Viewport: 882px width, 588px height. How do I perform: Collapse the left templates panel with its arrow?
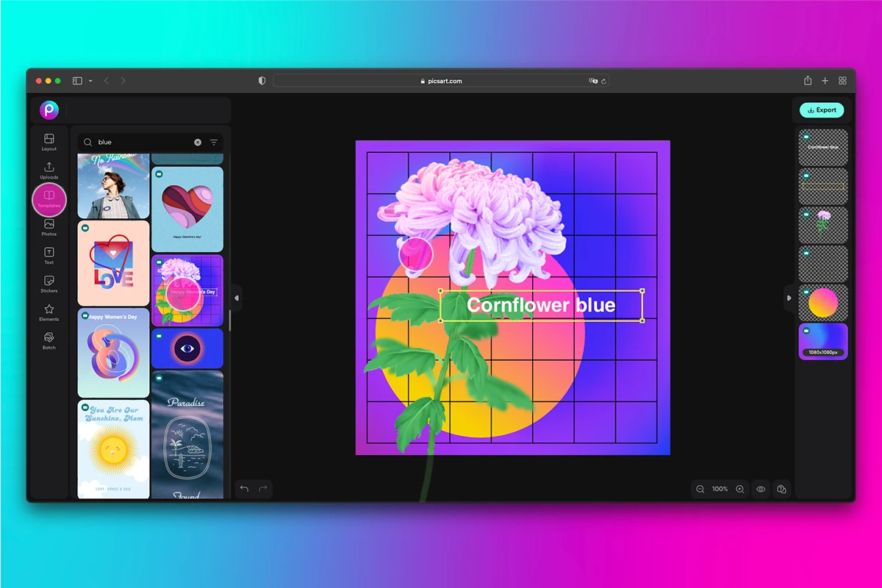pyautogui.click(x=237, y=298)
